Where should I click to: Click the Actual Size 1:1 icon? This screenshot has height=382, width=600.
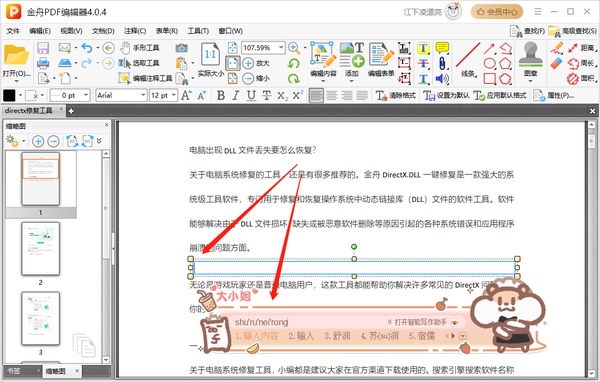pos(210,54)
